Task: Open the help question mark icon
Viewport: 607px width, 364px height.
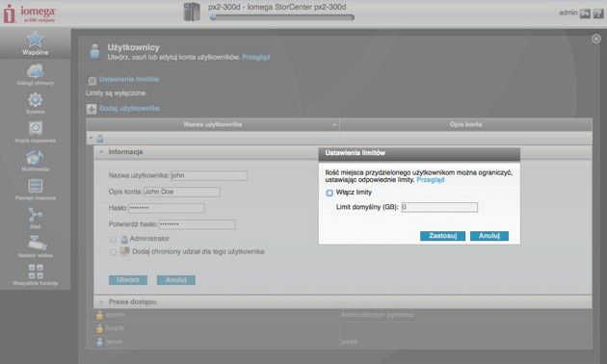Action: [x=598, y=13]
